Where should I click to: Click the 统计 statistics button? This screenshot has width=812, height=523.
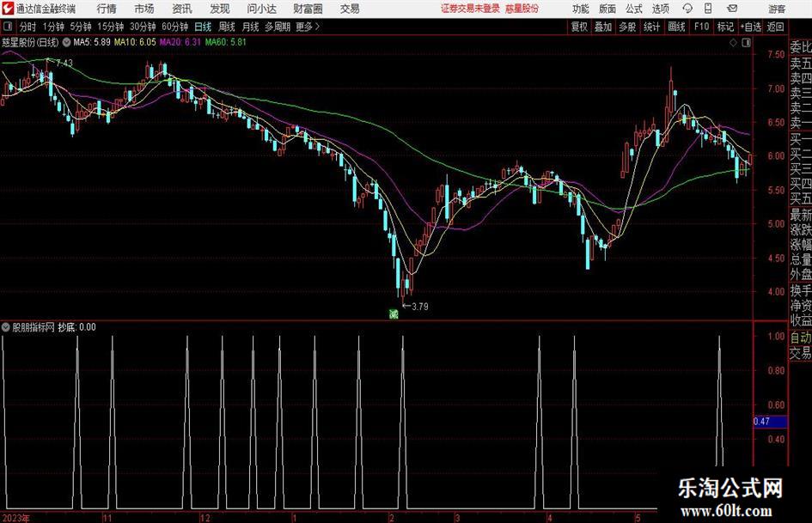[x=651, y=27]
